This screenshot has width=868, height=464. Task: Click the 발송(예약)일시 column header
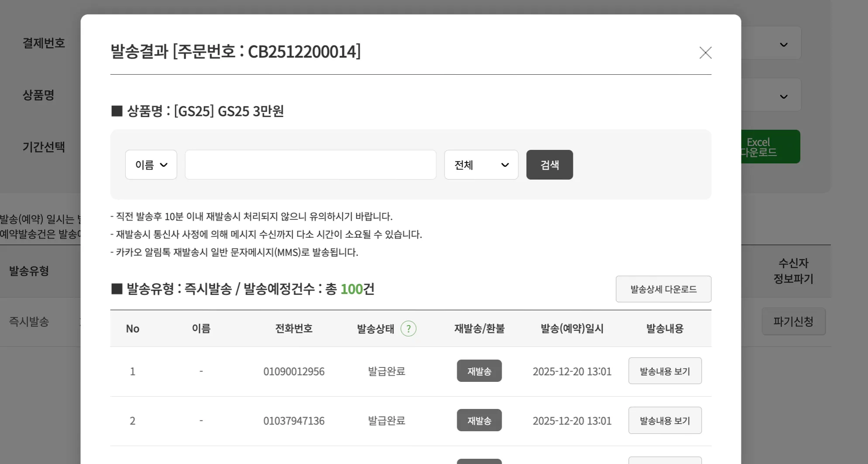572,329
